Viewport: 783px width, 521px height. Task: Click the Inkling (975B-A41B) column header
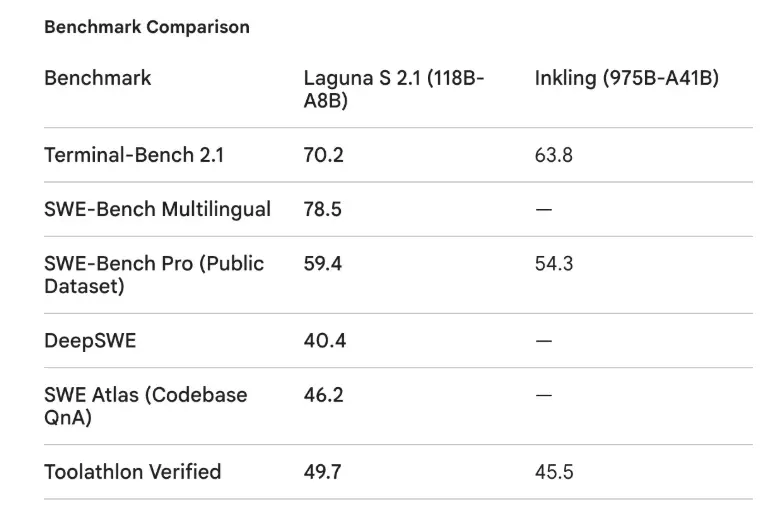pos(627,78)
